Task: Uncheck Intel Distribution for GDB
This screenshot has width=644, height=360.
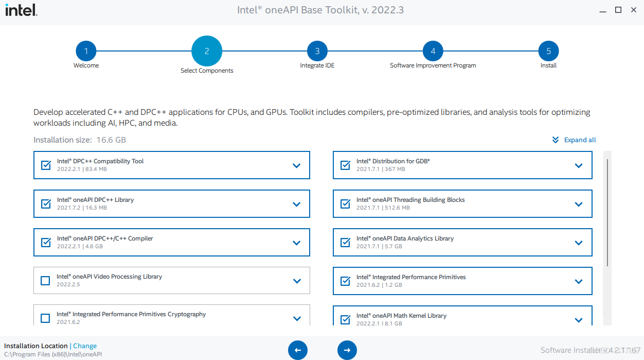Action: tap(346, 165)
